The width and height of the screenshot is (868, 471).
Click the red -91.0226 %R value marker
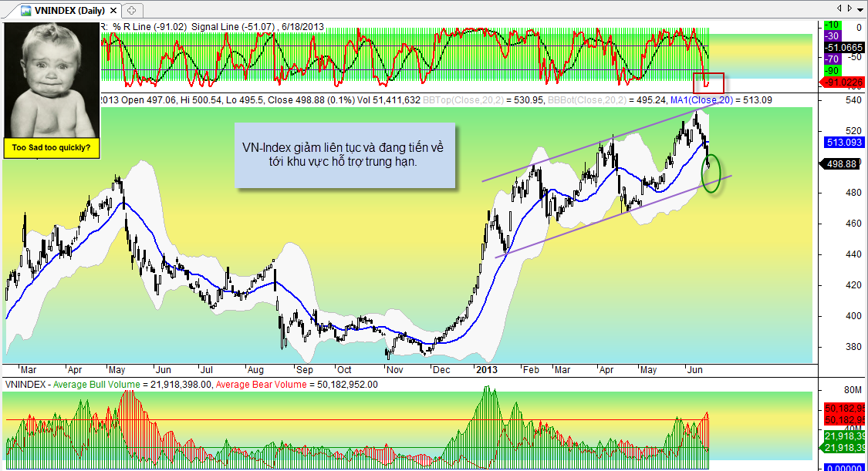point(843,82)
